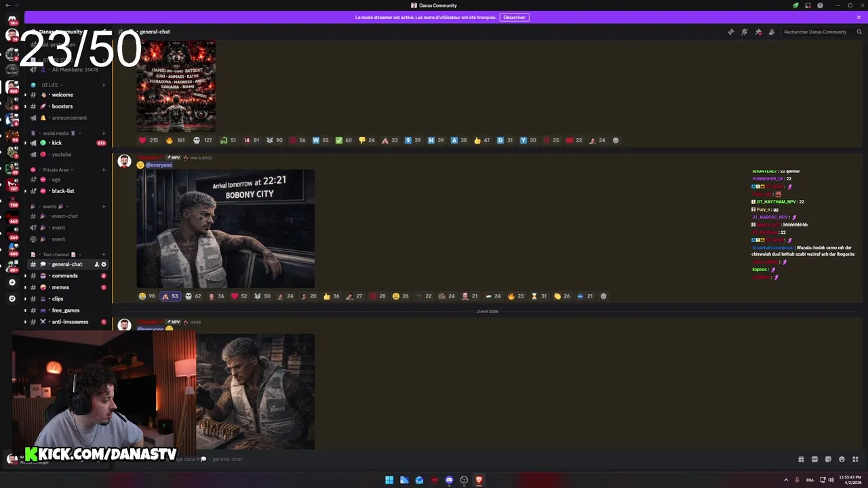The width and height of the screenshot is (868, 488).
Task: Open the sticker picker icon
Action: click(x=828, y=459)
